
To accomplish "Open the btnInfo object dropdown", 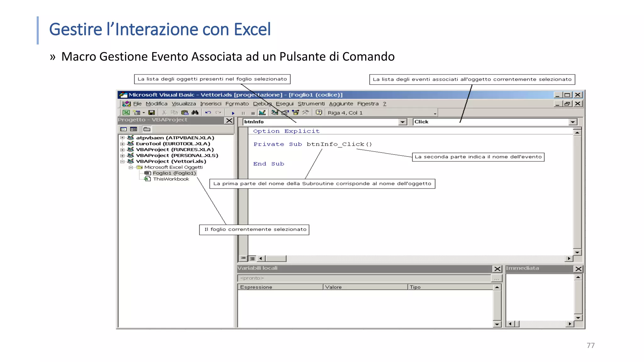I will [402, 122].
